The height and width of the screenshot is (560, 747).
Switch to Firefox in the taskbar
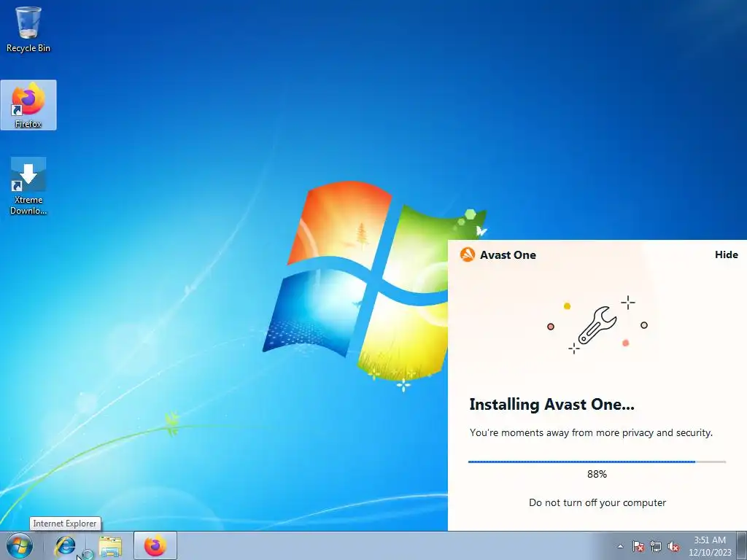155,545
